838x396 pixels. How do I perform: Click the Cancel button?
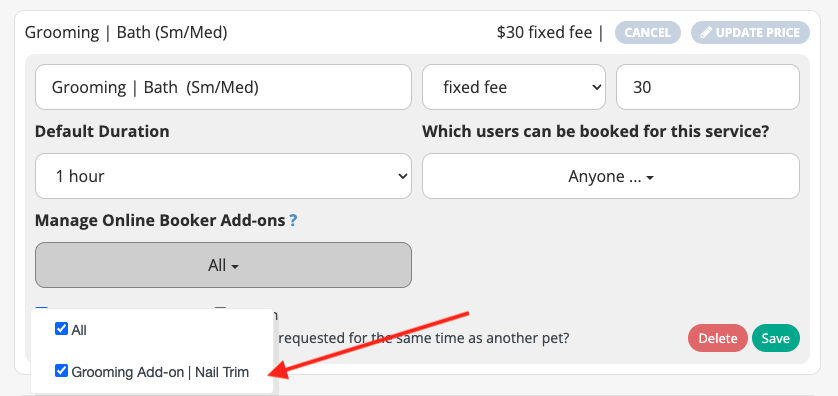tap(648, 33)
